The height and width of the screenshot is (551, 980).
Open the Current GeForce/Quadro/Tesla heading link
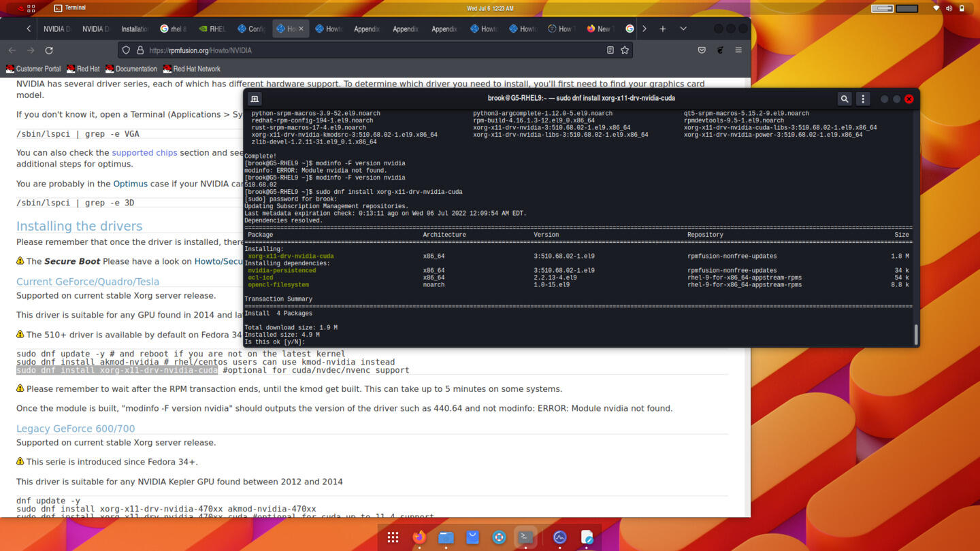(88, 282)
